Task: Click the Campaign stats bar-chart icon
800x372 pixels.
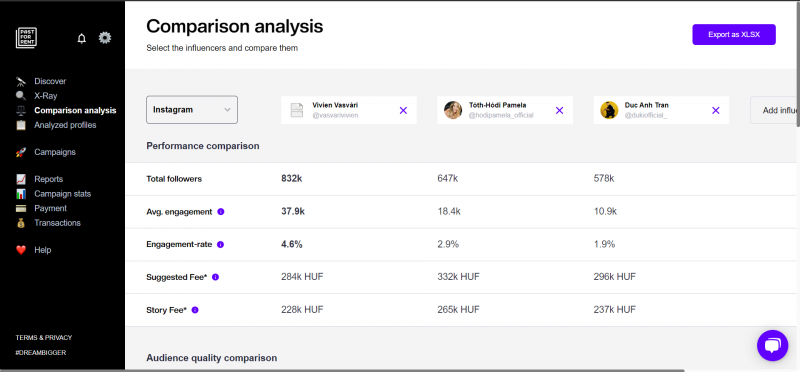Action: (21, 194)
